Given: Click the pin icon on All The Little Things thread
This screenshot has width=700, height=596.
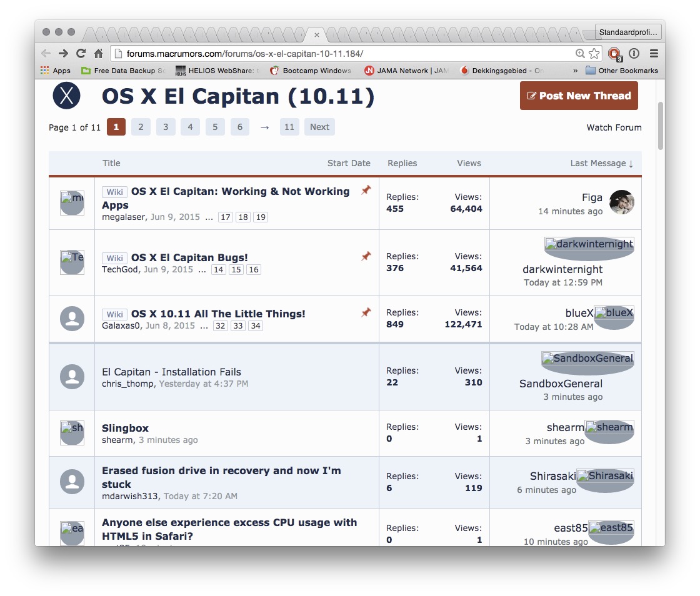Looking at the screenshot, I should (x=366, y=312).
